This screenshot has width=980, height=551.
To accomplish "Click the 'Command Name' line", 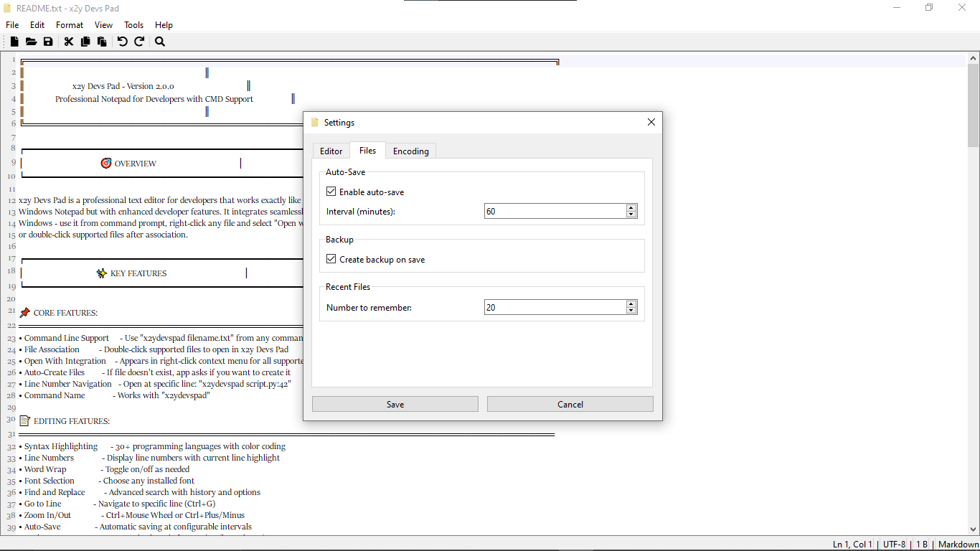I will pos(114,395).
